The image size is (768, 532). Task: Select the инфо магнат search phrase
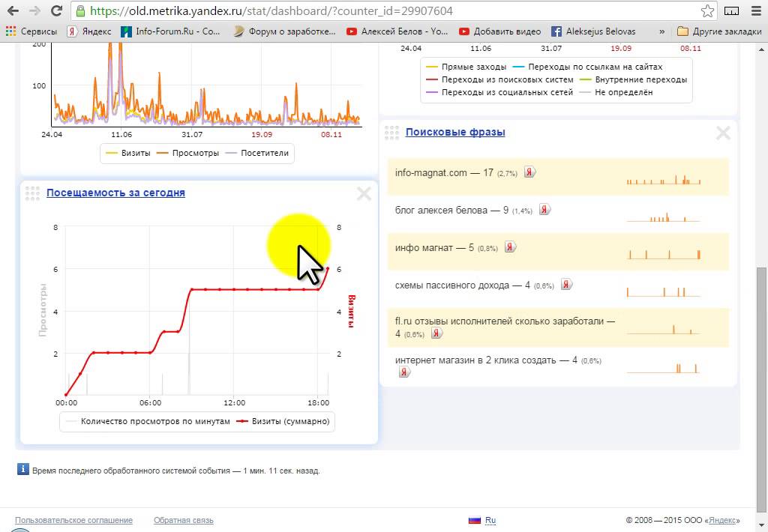coord(424,248)
